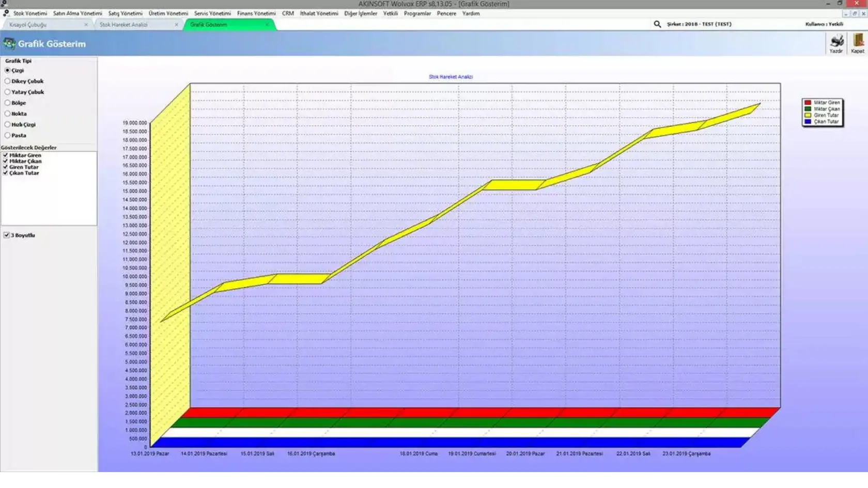Close the Kısayol Çubuğu tab
Viewport: 868px width, 488px height.
coord(86,24)
